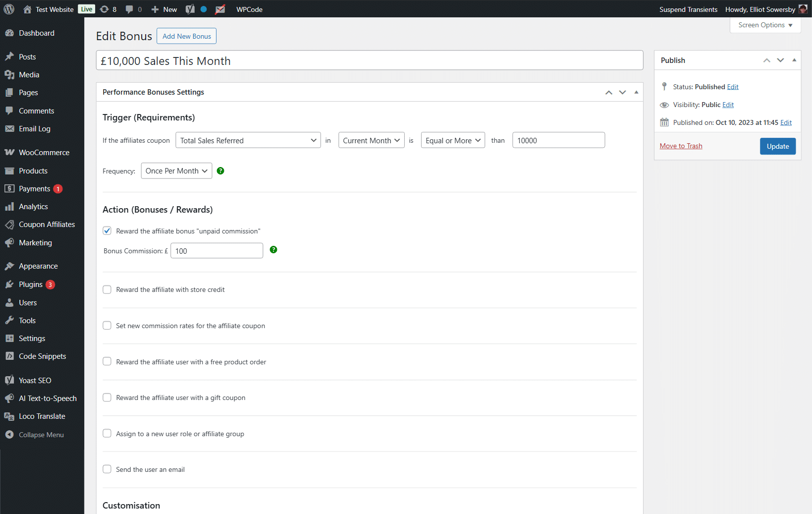Click the WordPress logo in admin bar
812x514 pixels.
[9, 9]
